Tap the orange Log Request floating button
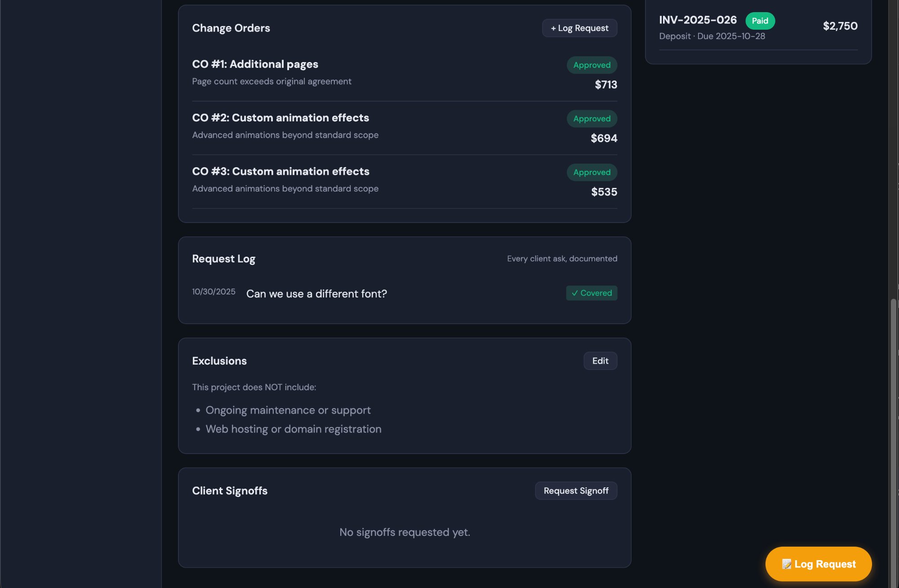 [818, 564]
